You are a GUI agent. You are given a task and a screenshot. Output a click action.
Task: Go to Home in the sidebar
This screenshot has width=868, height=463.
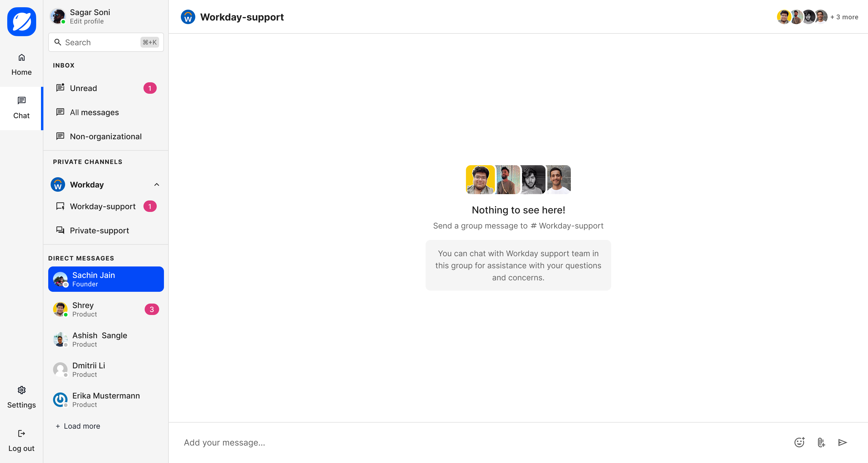[22, 65]
